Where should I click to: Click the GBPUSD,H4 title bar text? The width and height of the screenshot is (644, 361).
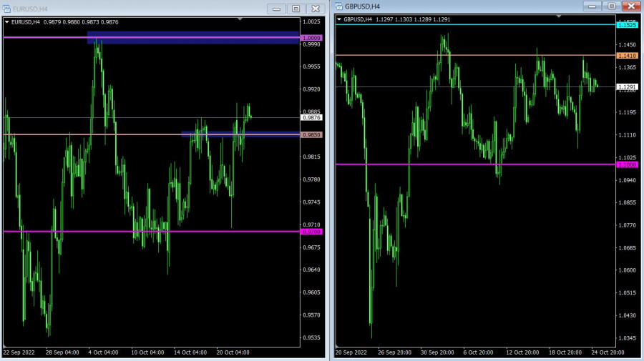[x=362, y=6]
